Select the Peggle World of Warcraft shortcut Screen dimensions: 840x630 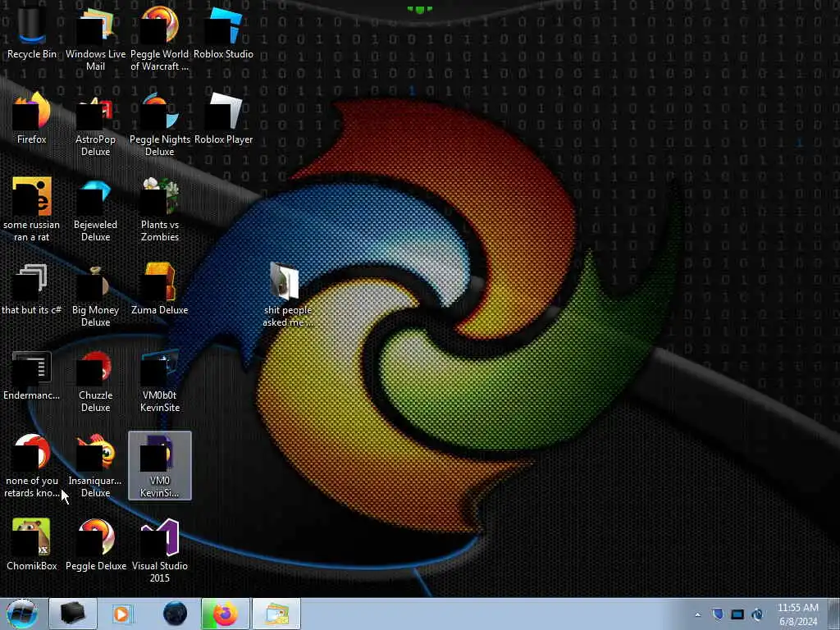(159, 39)
